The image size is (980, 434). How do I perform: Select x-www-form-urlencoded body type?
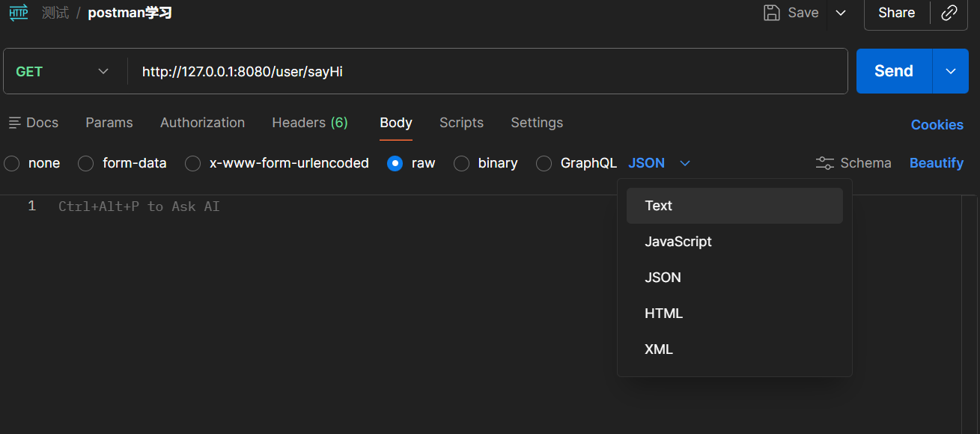tap(193, 163)
